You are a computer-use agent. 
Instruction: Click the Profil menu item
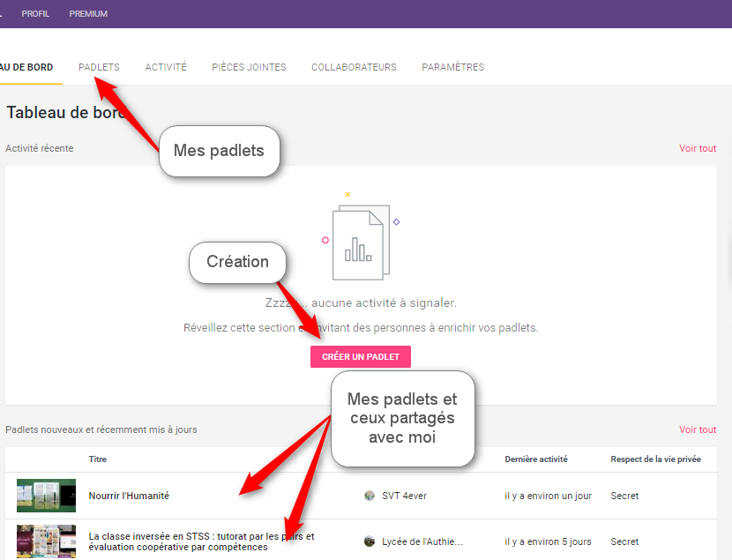35,14
